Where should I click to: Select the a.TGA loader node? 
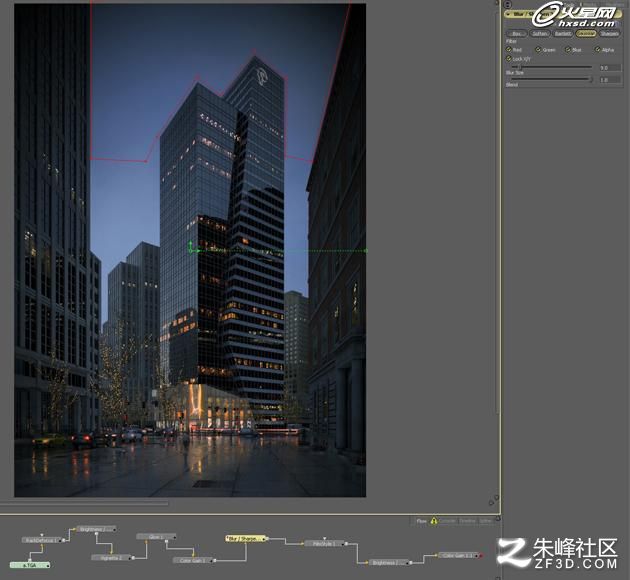coord(29,565)
